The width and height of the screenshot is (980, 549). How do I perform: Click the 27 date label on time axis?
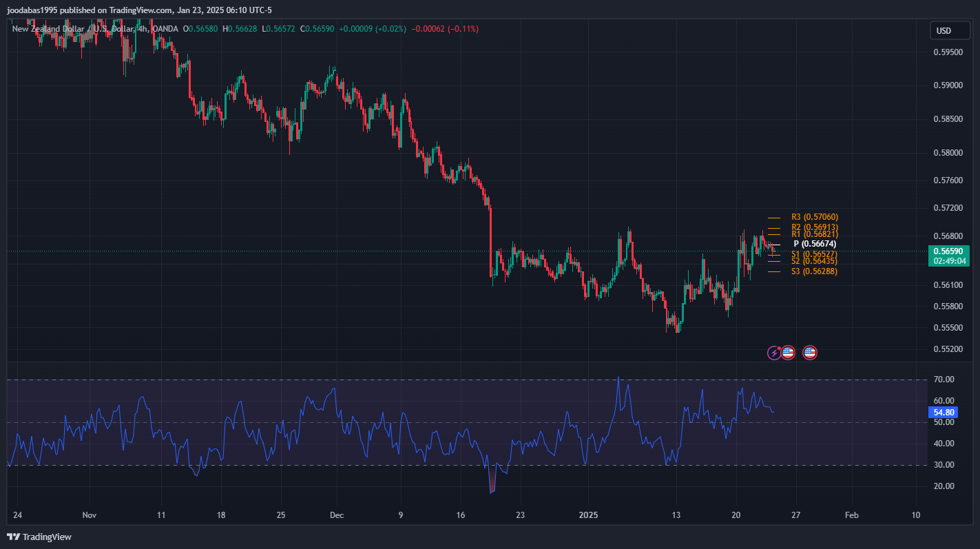796,515
